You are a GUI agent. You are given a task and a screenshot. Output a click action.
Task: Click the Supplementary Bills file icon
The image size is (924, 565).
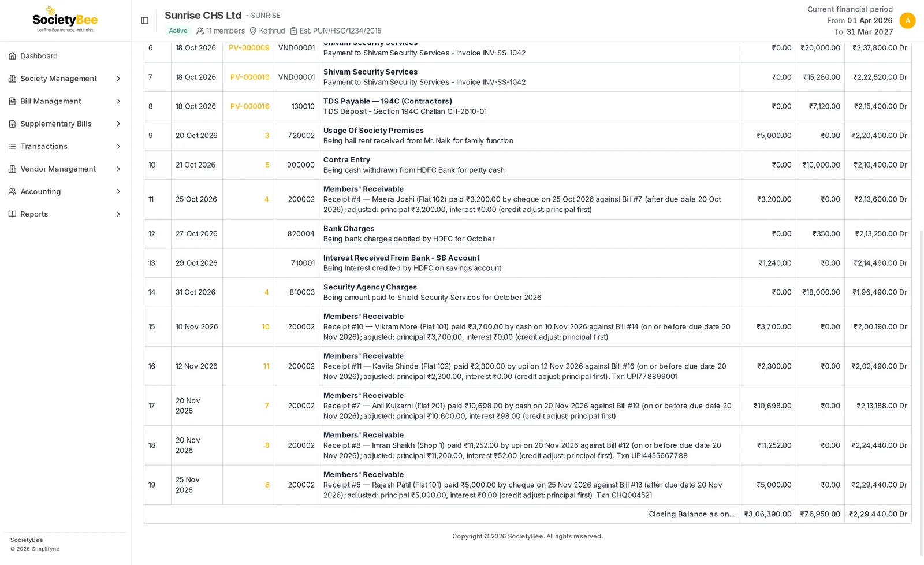pos(12,124)
